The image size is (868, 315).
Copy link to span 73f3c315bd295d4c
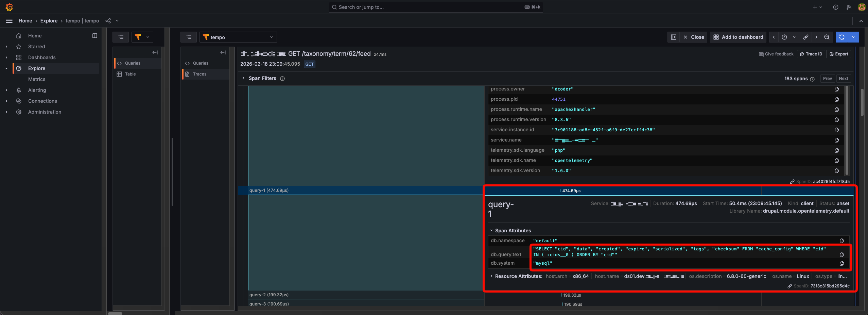tap(789, 286)
